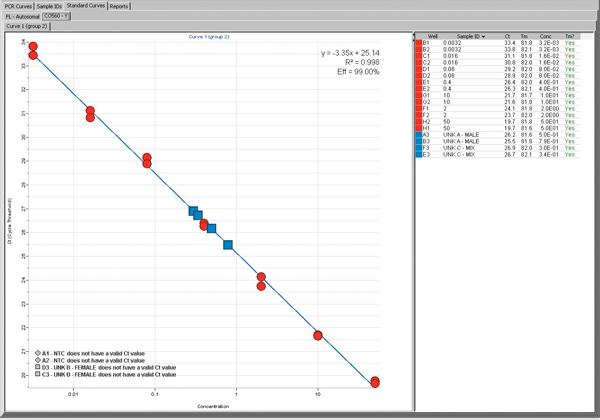This screenshot has height=420, width=600.
Task: Click the C3 UNK B FEMALE square legend marker
Action: point(37,374)
